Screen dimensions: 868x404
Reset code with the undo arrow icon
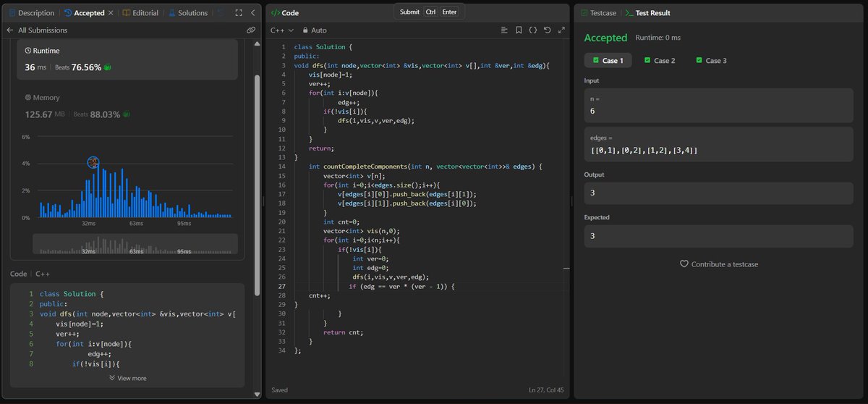click(x=548, y=30)
